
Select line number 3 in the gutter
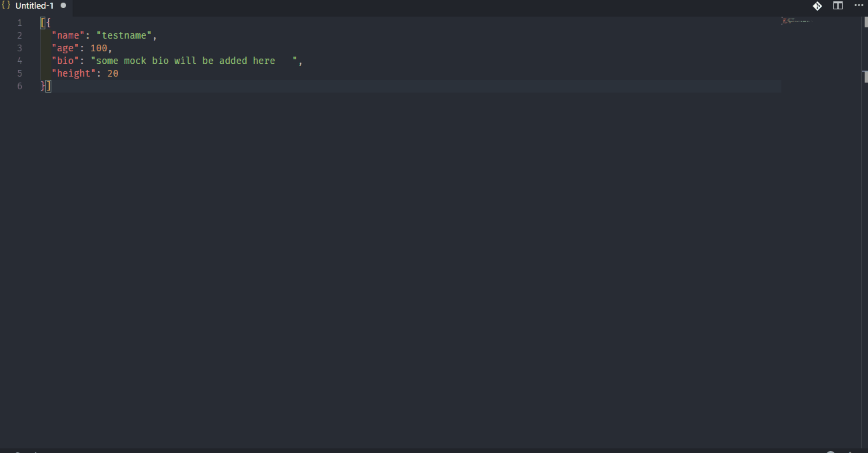[19, 47]
